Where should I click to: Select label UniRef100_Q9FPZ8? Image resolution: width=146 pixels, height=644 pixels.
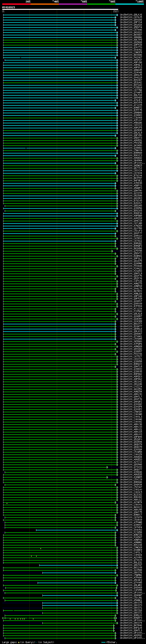[x=131, y=45]
